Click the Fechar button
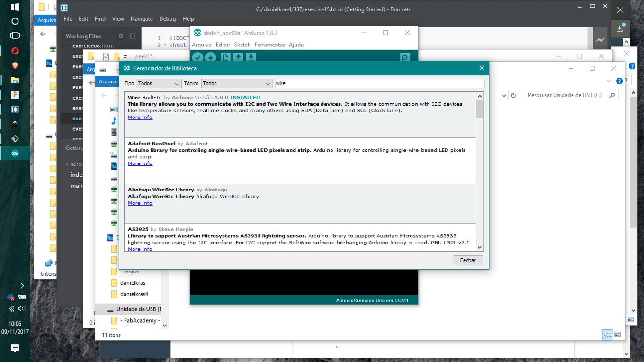 point(468,260)
